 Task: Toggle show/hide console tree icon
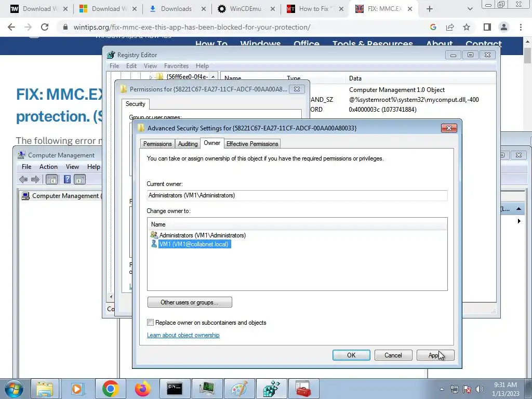point(51,179)
